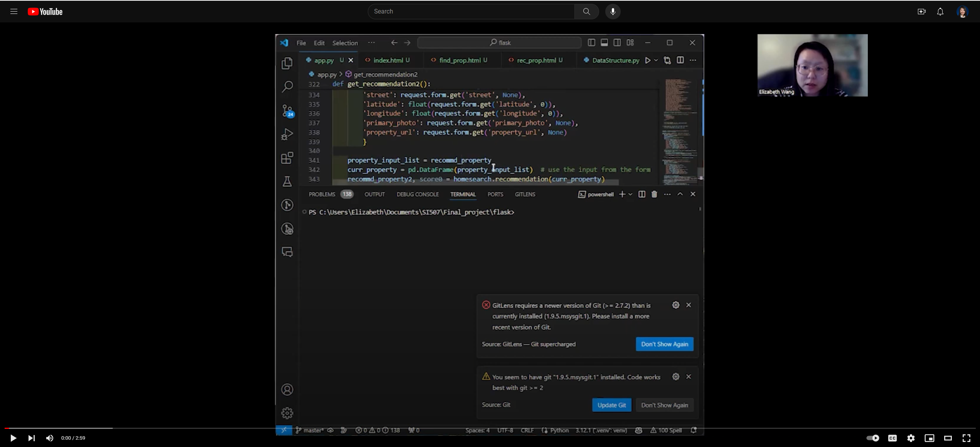Expand the terminal panel with the chevron
The width and height of the screenshot is (980, 447).
pyautogui.click(x=680, y=194)
